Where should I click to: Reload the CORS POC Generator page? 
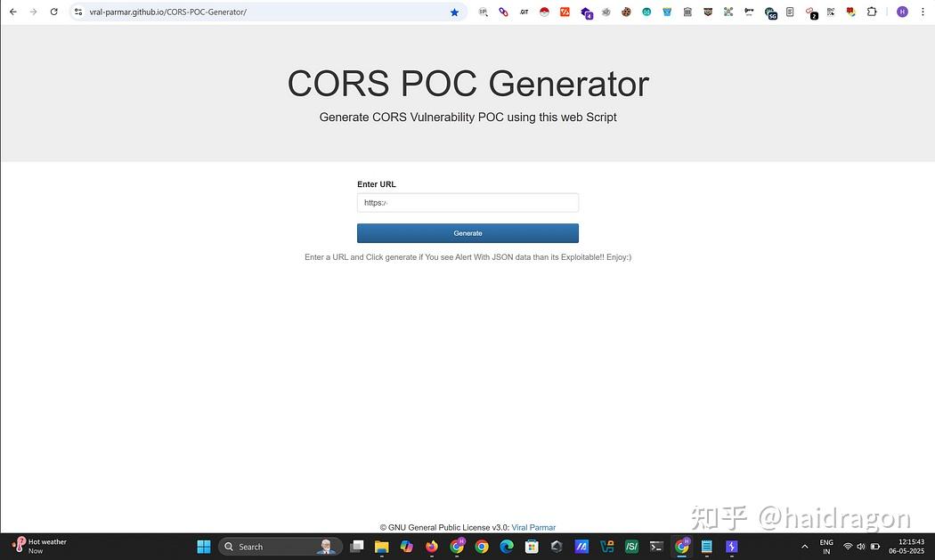(x=53, y=12)
